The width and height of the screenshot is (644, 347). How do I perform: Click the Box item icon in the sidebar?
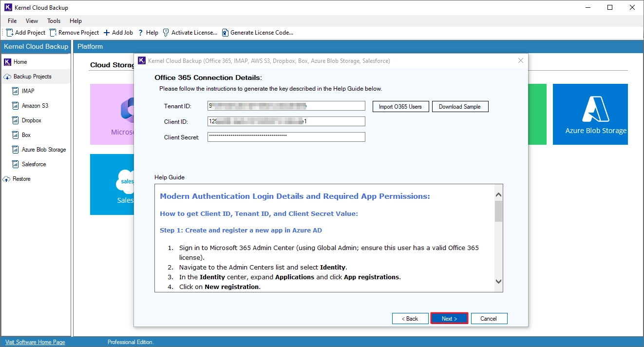pyautogui.click(x=15, y=135)
